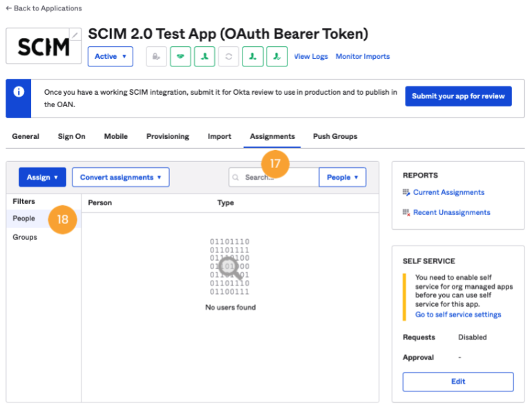Select the Groups filter
This screenshot has height=410, width=532.
click(x=25, y=237)
